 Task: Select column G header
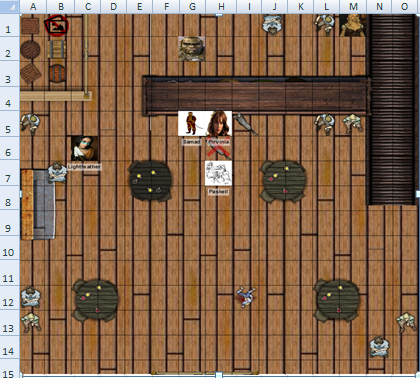192,6
